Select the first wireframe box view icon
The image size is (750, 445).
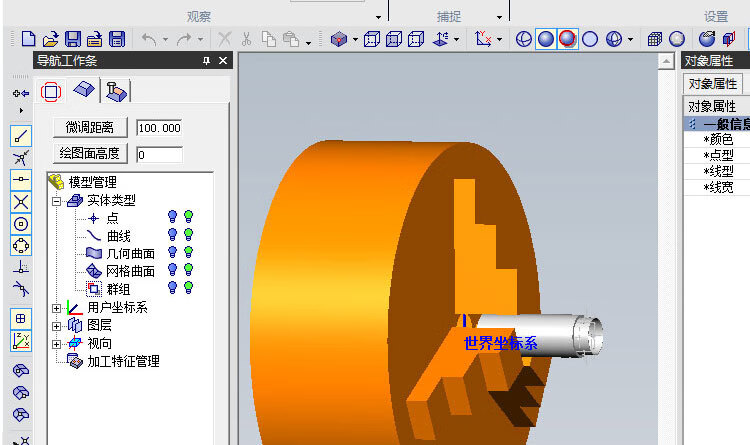[372, 39]
